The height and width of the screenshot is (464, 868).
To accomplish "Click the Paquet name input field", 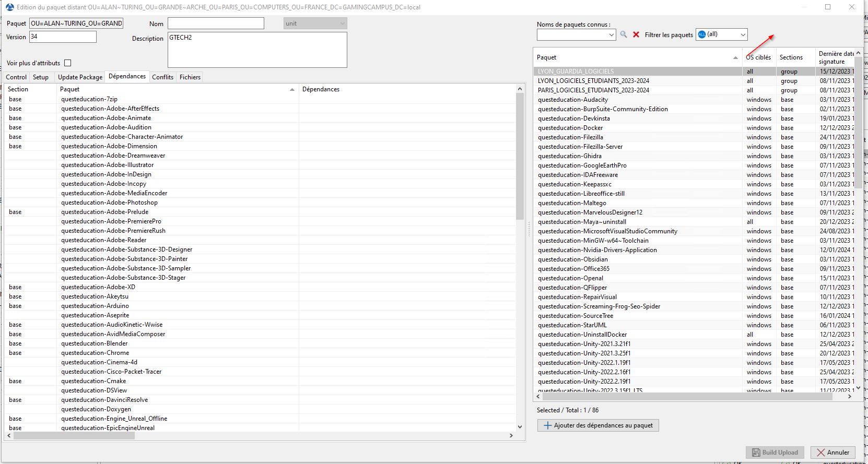I will tap(76, 23).
